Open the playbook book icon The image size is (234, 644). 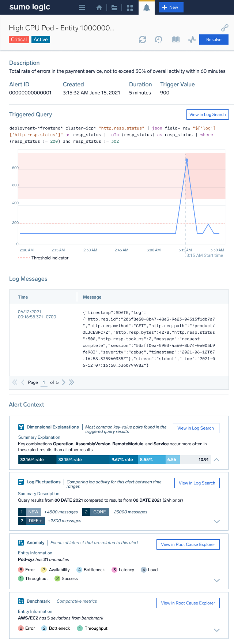(175, 40)
